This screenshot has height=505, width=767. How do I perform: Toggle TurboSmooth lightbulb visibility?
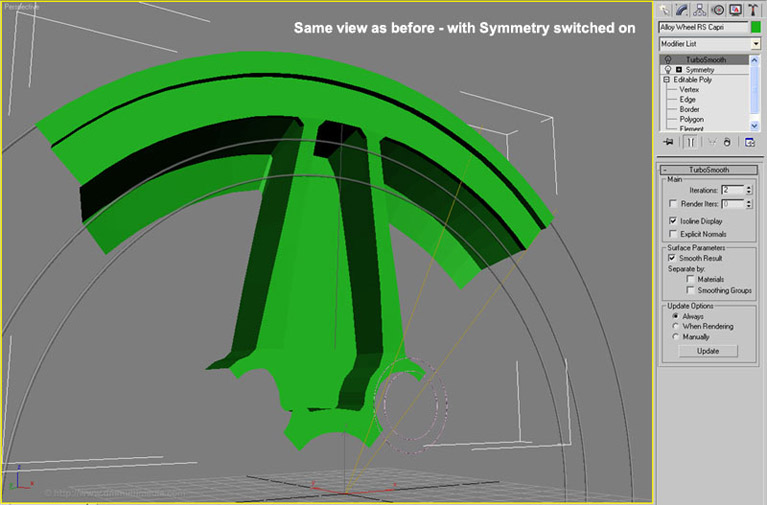pyautogui.click(x=667, y=60)
